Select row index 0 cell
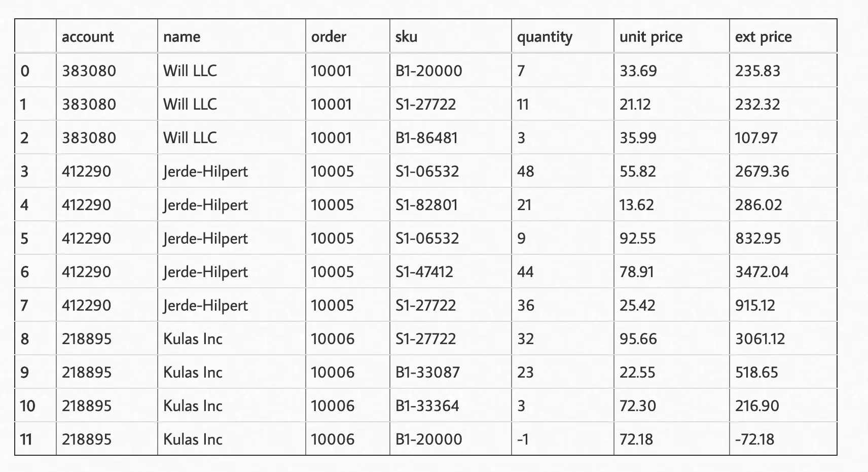The height and width of the screenshot is (472, 868). click(x=25, y=71)
